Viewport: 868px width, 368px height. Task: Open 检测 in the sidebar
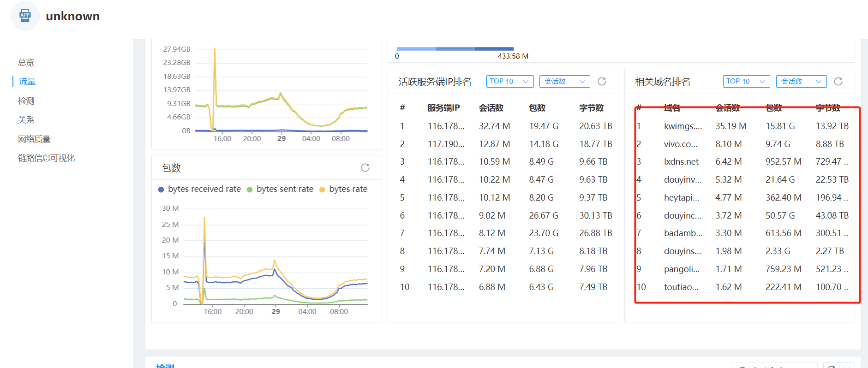[26, 101]
